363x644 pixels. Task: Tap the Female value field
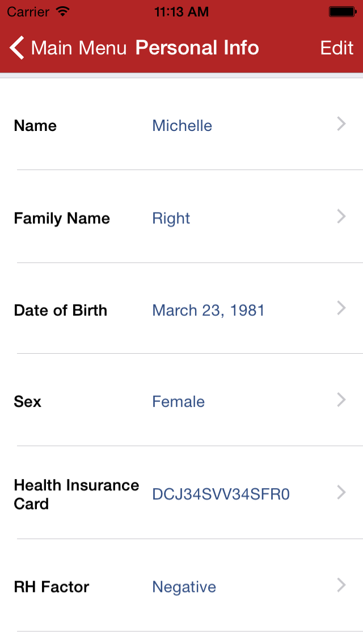click(x=178, y=402)
